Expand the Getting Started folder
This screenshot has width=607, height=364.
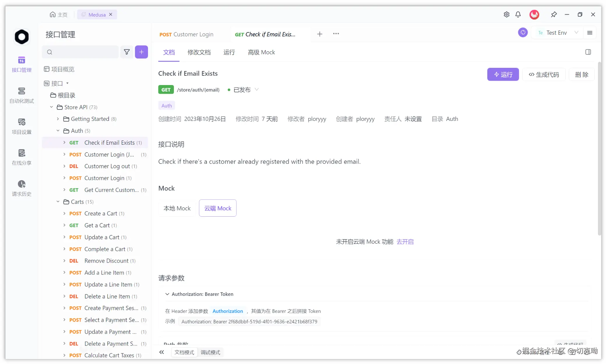tap(58, 119)
